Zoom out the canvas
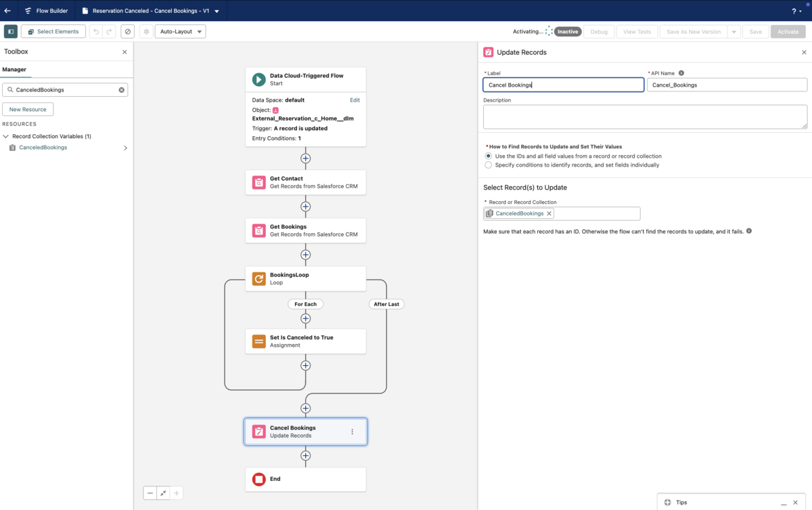The height and width of the screenshot is (510, 812). pyautogui.click(x=150, y=493)
